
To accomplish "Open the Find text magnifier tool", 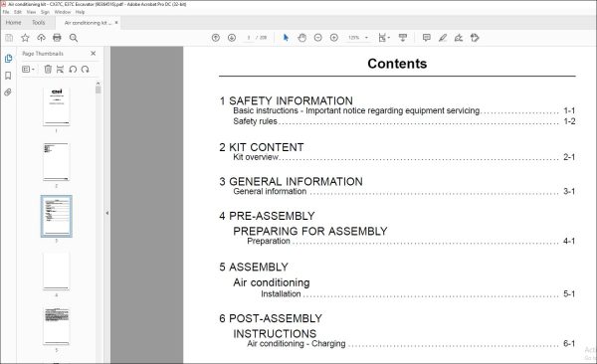I will (74, 38).
